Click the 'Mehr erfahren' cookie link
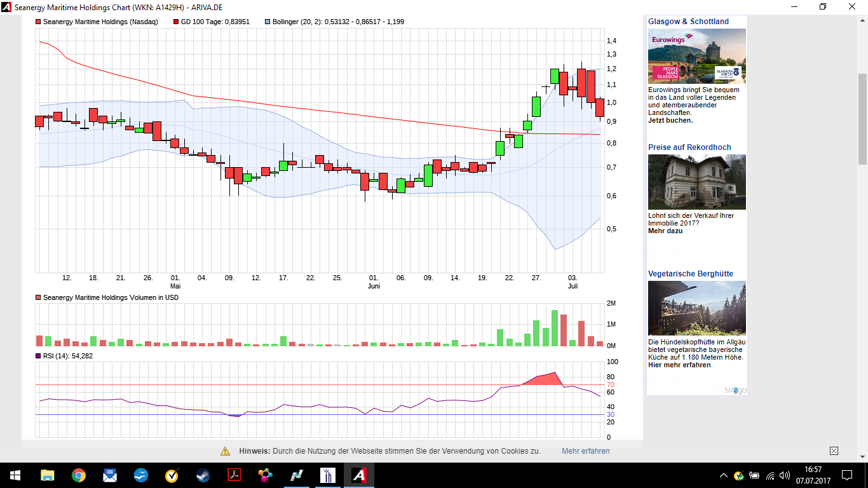The image size is (868, 488). click(x=585, y=451)
